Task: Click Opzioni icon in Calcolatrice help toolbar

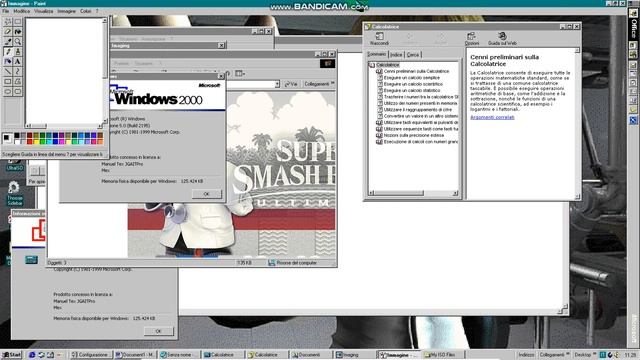Action: pos(471,39)
